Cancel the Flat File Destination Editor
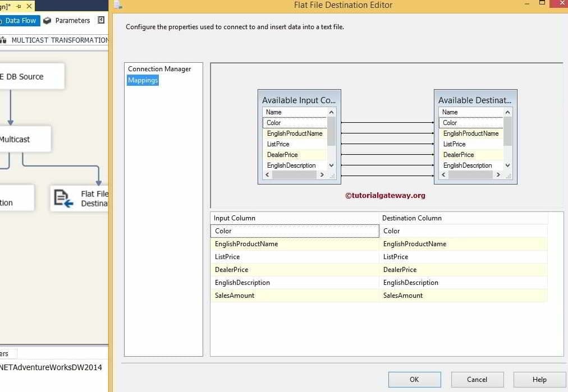This screenshot has width=568, height=392. pyautogui.click(x=477, y=379)
